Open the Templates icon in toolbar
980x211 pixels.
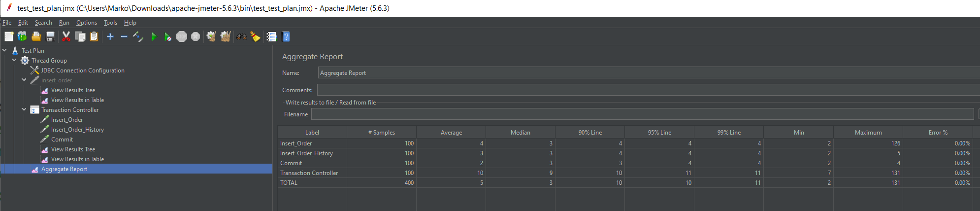point(22,36)
